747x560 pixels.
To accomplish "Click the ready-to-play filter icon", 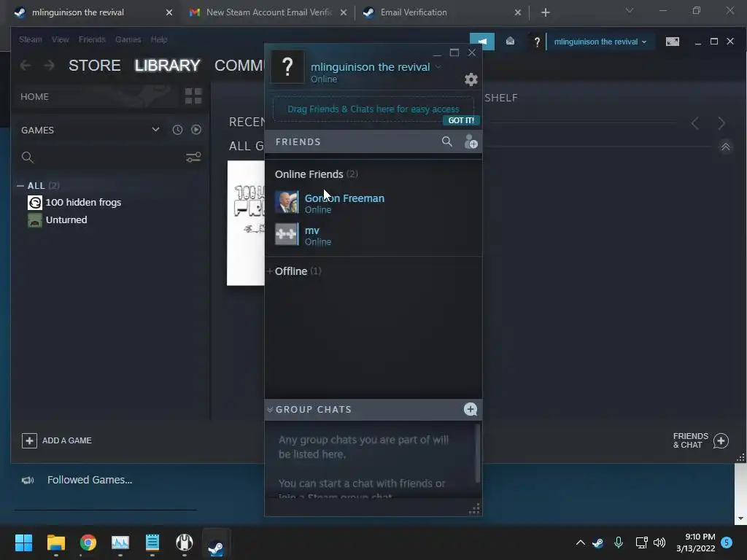I will tap(196, 130).
